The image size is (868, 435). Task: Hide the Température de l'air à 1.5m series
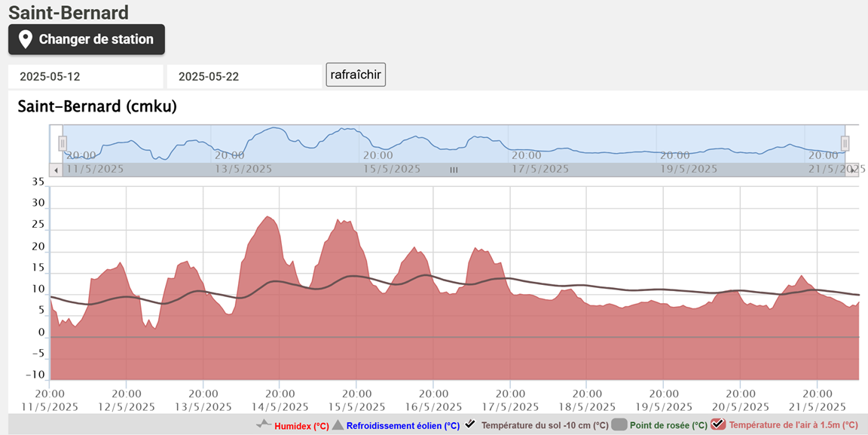click(x=793, y=425)
